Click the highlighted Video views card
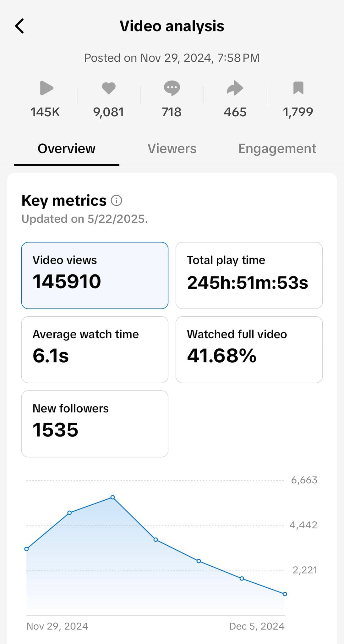The height and width of the screenshot is (644, 344). pyautogui.click(x=95, y=274)
